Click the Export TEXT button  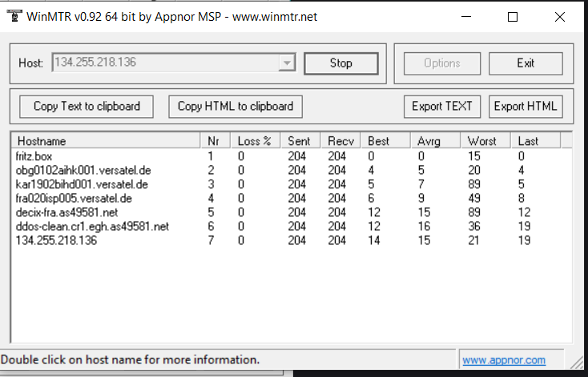[x=441, y=106]
